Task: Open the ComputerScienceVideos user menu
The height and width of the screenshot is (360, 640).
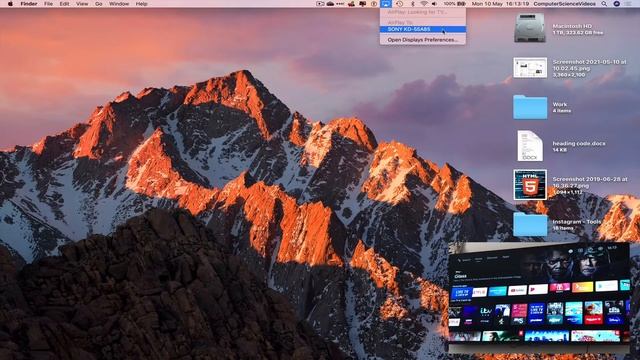Action: point(564,4)
